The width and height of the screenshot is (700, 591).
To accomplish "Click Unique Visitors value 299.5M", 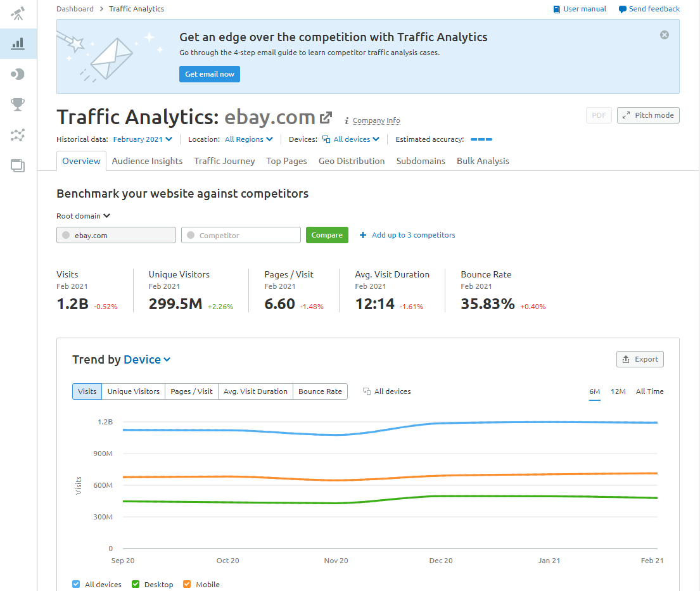I will point(175,304).
